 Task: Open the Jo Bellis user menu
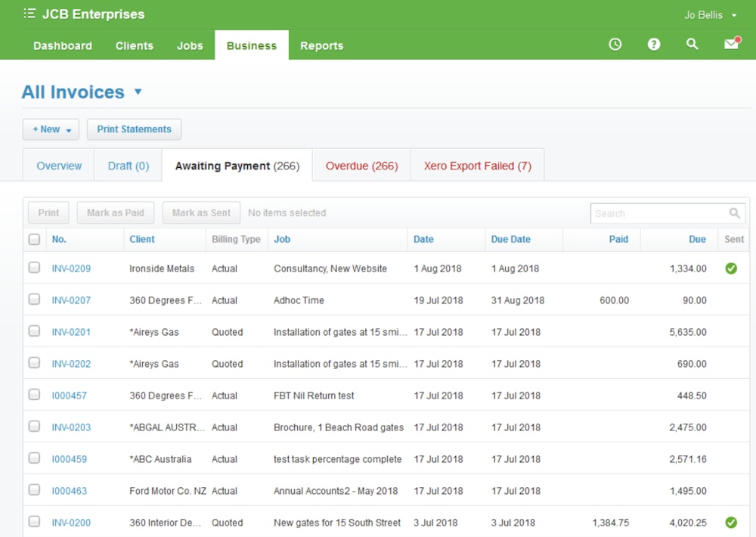[x=710, y=15]
